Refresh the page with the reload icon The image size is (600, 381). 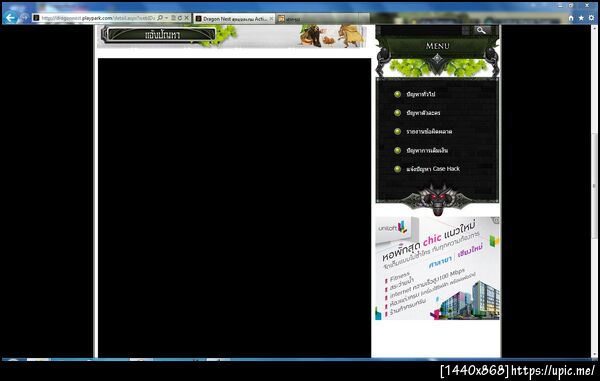pyautogui.click(x=180, y=18)
